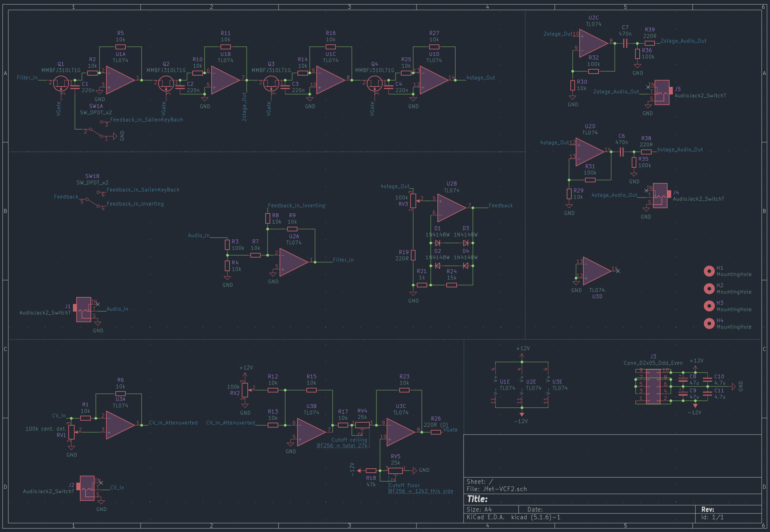Click the 'Cutoff floor' note text
This screenshot has height=532, width=770.
tap(404, 486)
